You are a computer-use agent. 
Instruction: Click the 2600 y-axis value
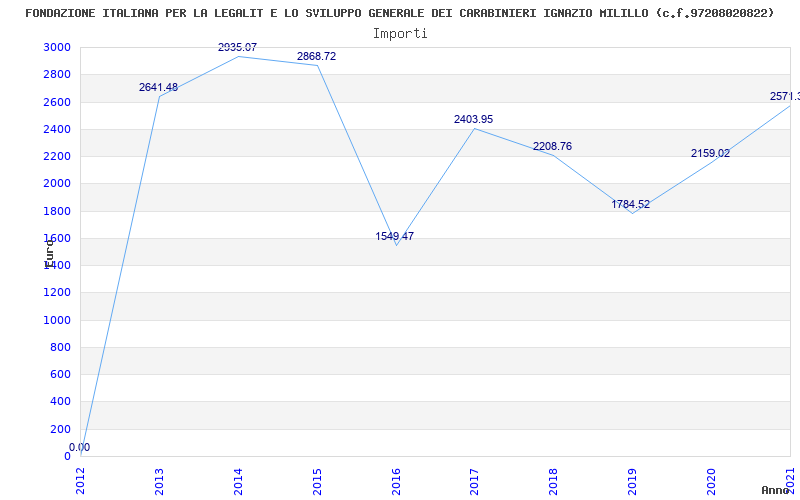57,102
